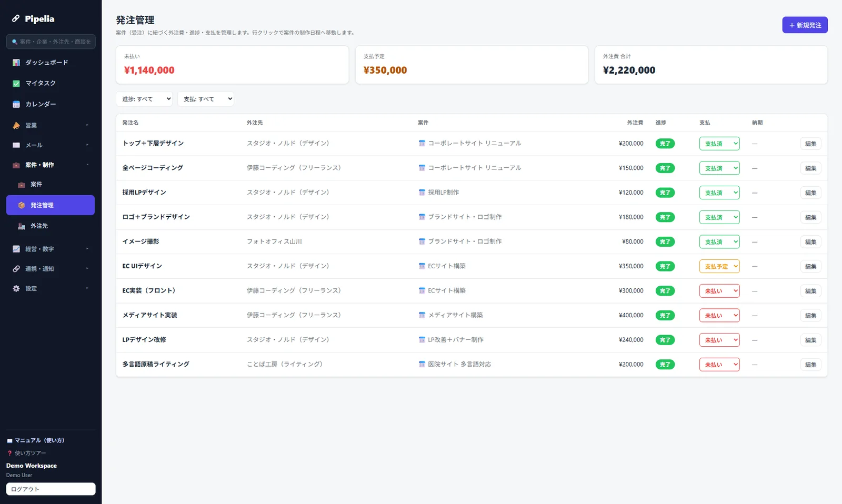Screen dimensions: 842x504
Task: Go to マイタスク in the sidebar
Action: point(51,83)
